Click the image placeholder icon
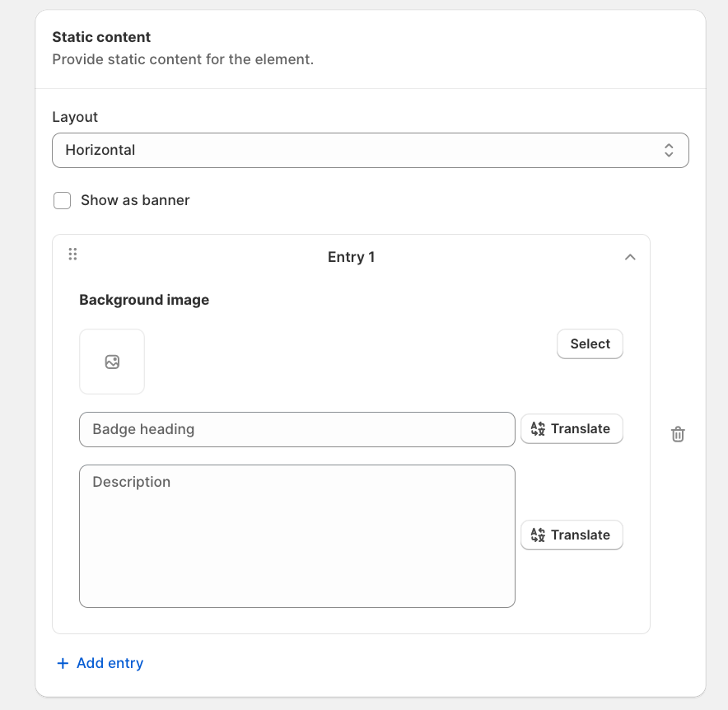The height and width of the screenshot is (710, 728). [112, 362]
